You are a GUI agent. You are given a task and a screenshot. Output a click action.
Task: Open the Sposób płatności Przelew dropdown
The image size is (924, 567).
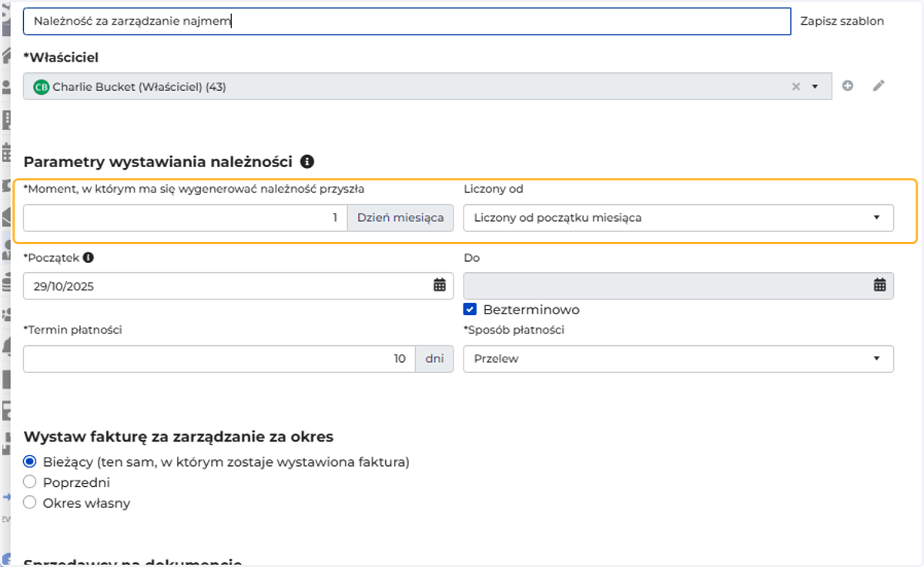[678, 359]
